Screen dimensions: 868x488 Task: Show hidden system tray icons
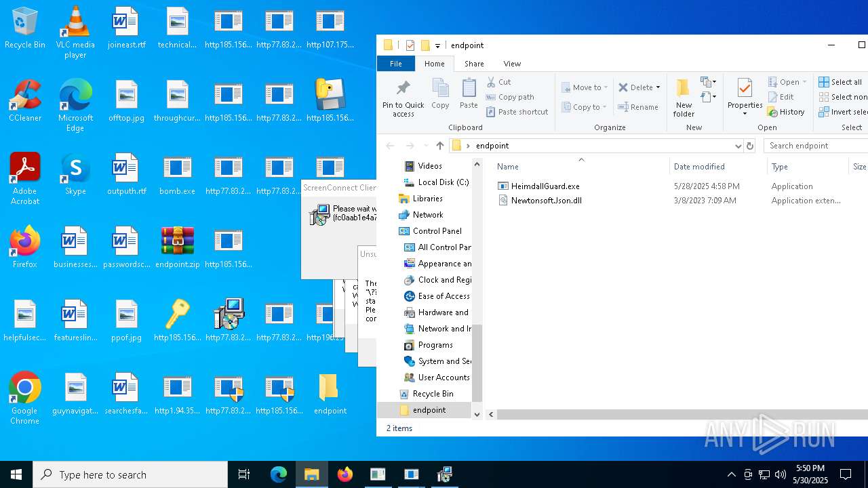coord(731,474)
